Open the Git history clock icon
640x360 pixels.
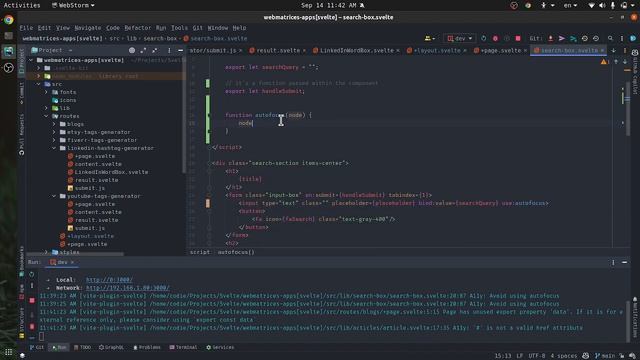584,38
